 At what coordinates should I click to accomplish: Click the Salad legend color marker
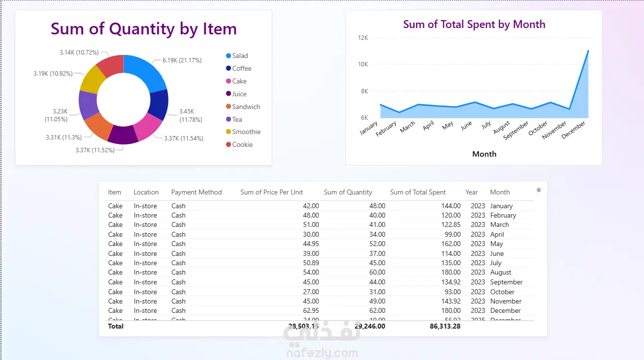pyautogui.click(x=228, y=56)
